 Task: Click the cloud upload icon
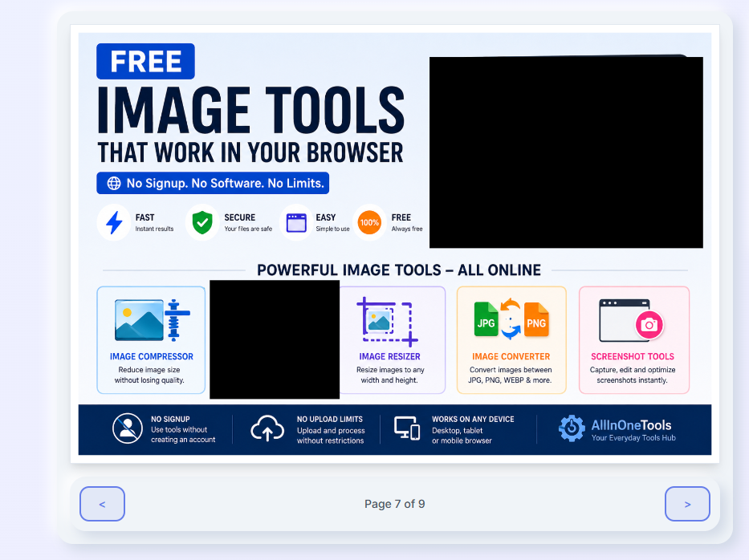[x=267, y=428]
